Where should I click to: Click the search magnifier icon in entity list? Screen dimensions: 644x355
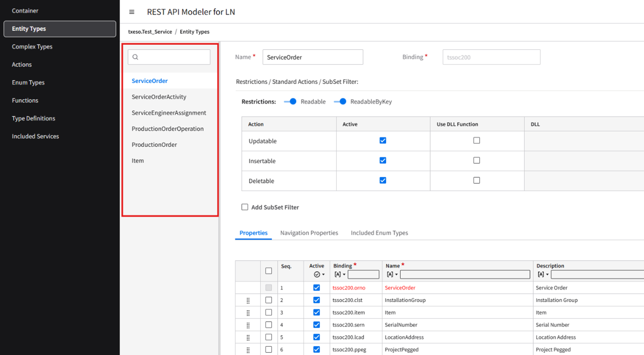coord(135,57)
